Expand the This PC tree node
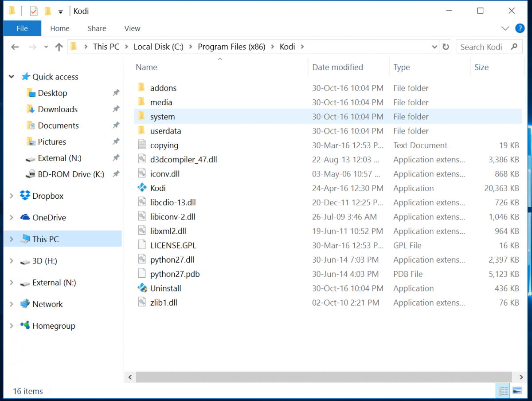The height and width of the screenshot is (401, 532). [x=12, y=239]
